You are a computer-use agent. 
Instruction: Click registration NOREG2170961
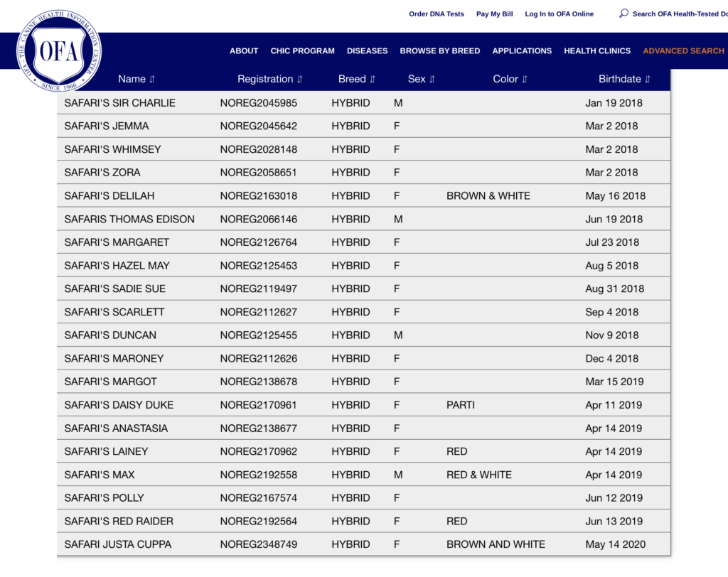(258, 405)
